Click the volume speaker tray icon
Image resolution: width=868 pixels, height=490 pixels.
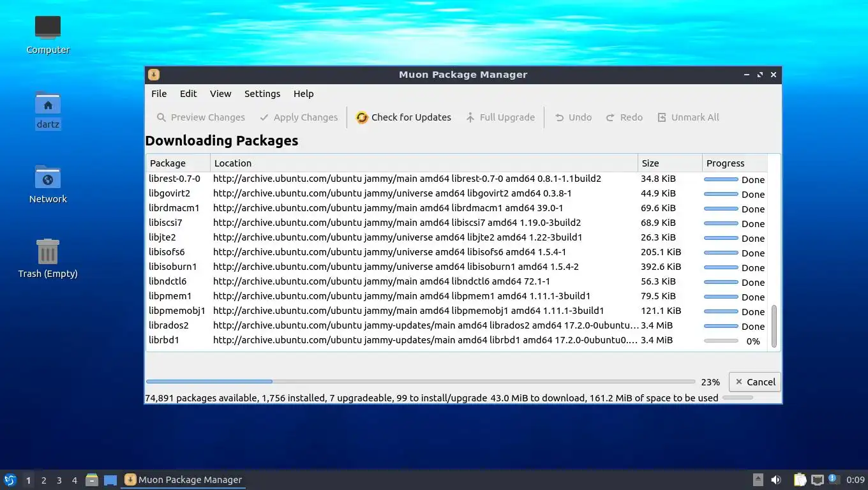click(x=776, y=480)
